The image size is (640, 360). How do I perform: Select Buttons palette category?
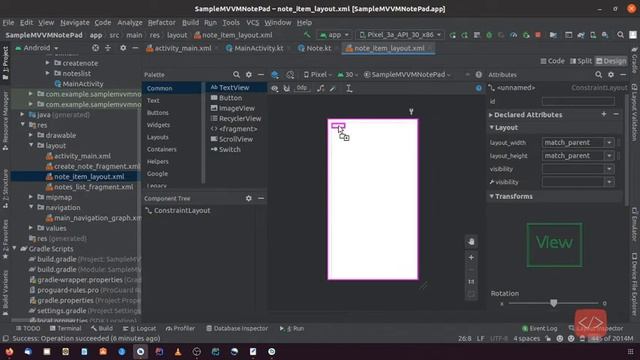tap(158, 113)
